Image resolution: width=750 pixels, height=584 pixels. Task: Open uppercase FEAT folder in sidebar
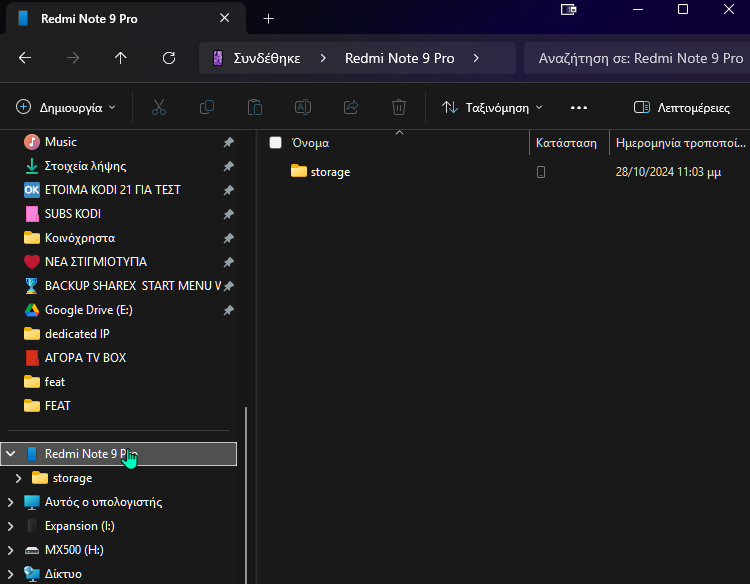point(57,406)
